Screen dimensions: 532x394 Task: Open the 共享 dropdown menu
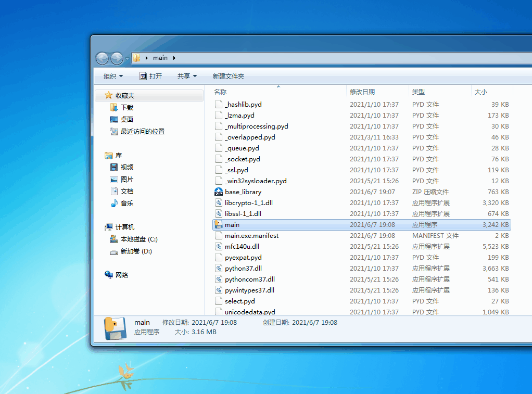click(187, 77)
